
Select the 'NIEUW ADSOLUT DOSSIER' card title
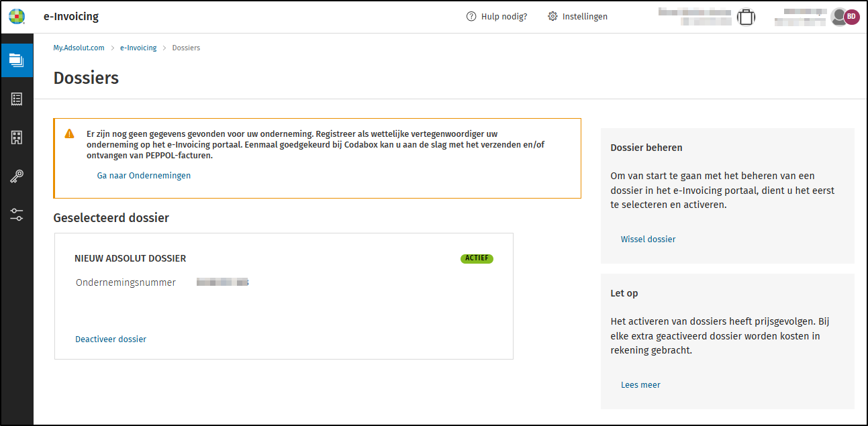[130, 259]
